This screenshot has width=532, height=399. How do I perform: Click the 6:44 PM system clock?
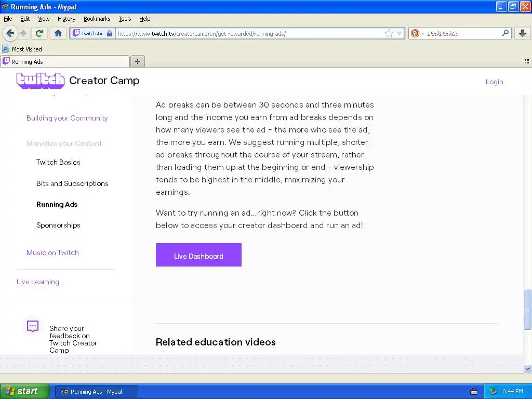click(x=513, y=391)
